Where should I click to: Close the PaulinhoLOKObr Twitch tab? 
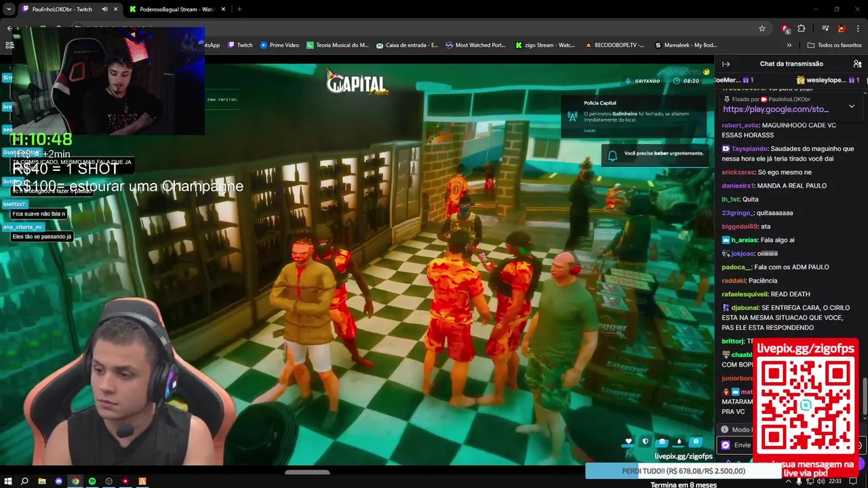(115, 9)
